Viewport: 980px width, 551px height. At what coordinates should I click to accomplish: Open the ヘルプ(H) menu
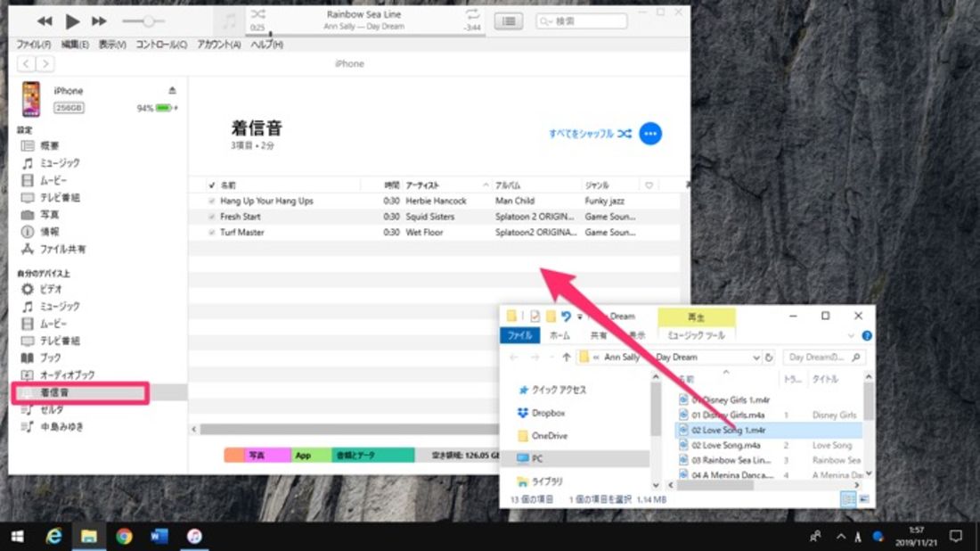[x=267, y=45]
